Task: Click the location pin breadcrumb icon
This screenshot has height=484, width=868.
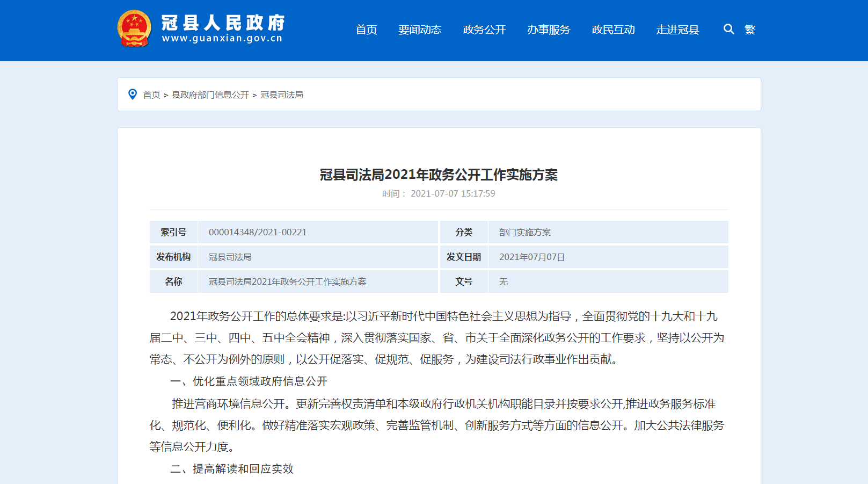Action: [x=133, y=95]
